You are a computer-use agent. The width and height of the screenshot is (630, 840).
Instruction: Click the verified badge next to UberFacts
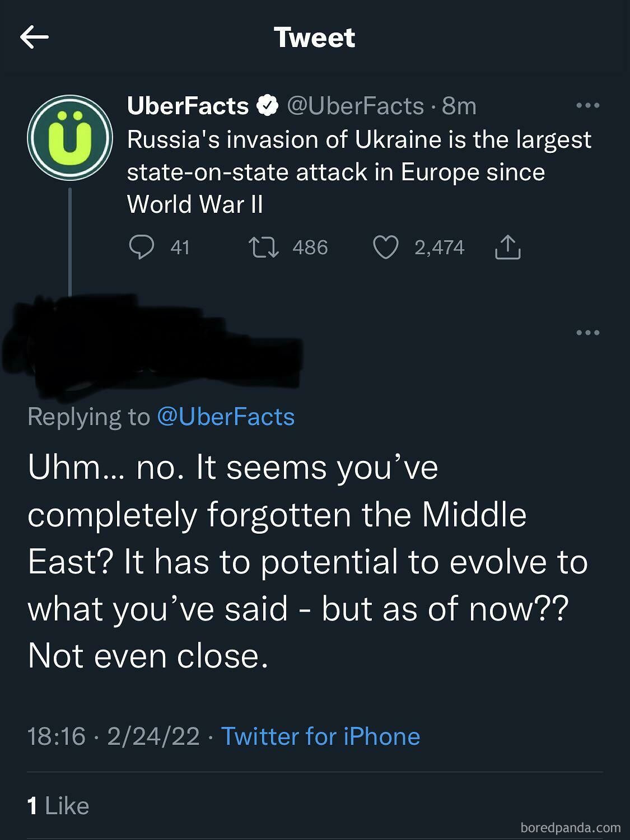coord(268,104)
